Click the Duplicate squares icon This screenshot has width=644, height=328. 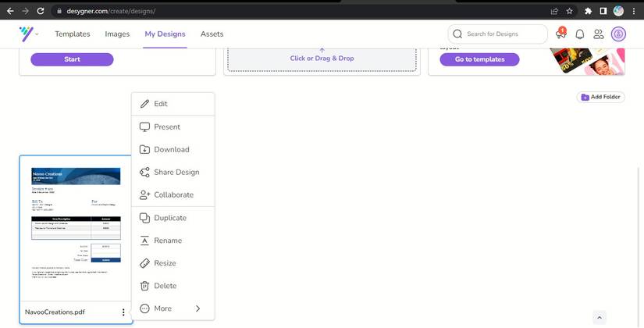pyautogui.click(x=144, y=218)
